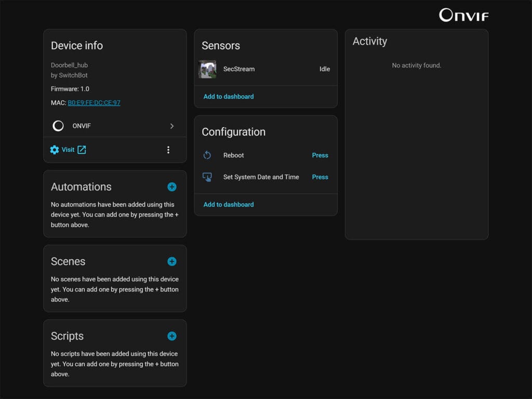
Task: Click the Onvif logo at the top right
Action: (464, 15)
